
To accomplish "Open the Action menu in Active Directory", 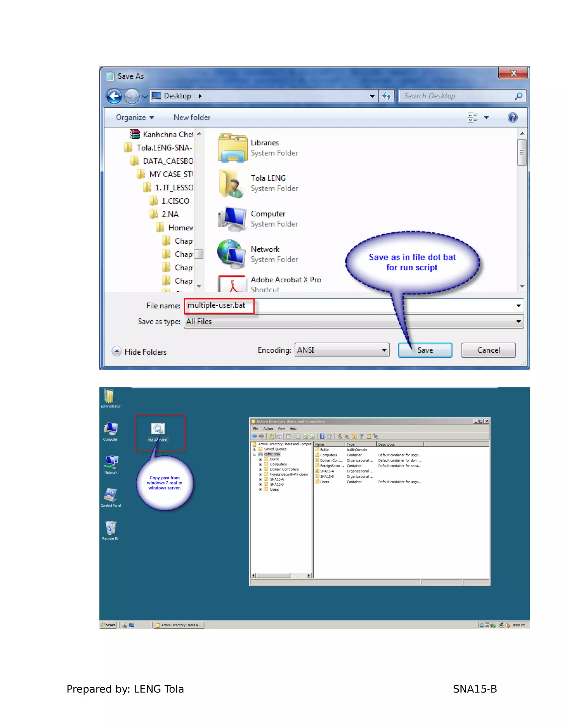I will coord(268,429).
